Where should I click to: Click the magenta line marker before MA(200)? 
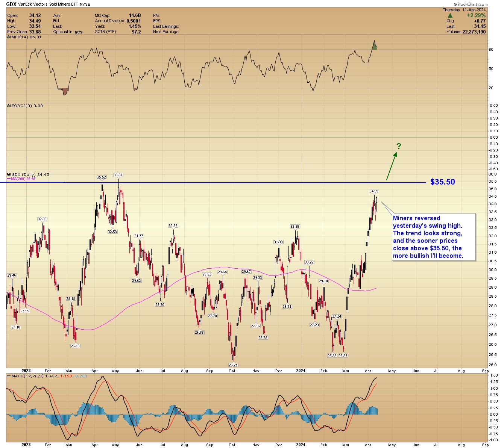[x=9, y=179]
